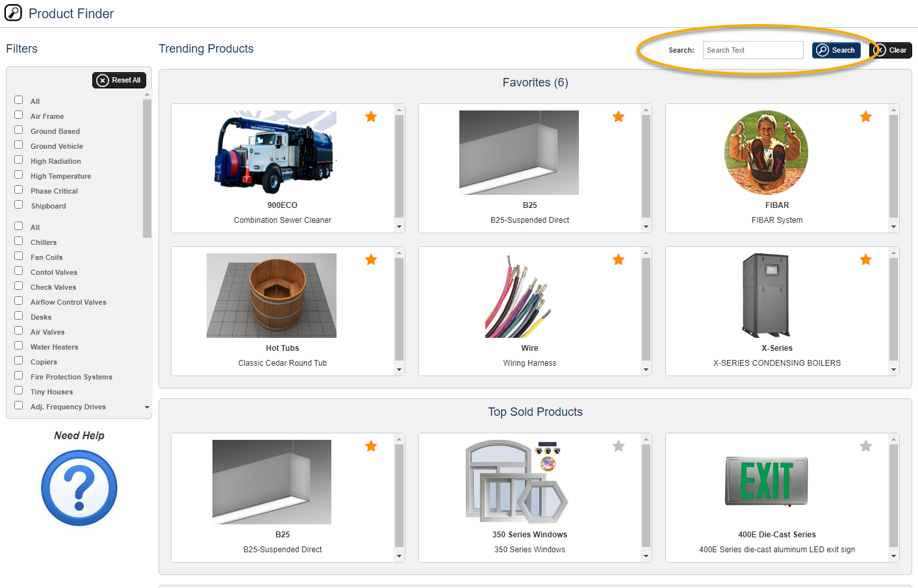Expand the Hot Tubs card down arrow
Screen dimensions: 918x588
tap(398, 370)
